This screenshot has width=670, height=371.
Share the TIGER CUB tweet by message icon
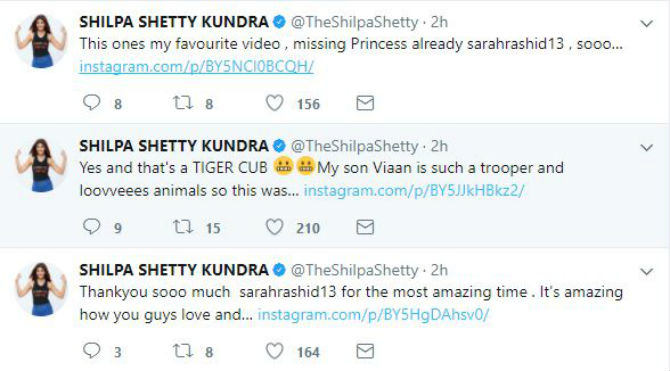click(x=365, y=227)
